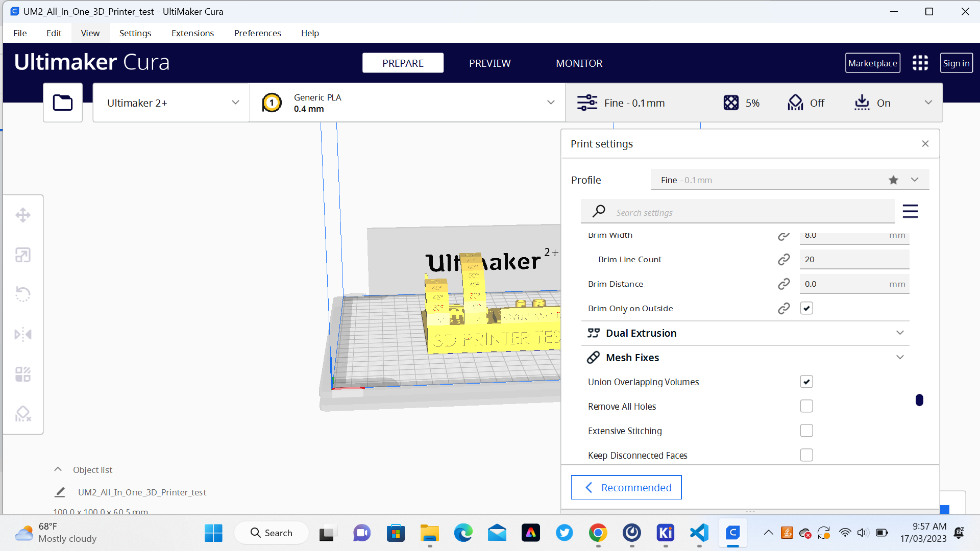Viewport: 980px width, 551px height.
Task: Click the Mirror tool icon in toolbar
Action: pyautogui.click(x=23, y=334)
